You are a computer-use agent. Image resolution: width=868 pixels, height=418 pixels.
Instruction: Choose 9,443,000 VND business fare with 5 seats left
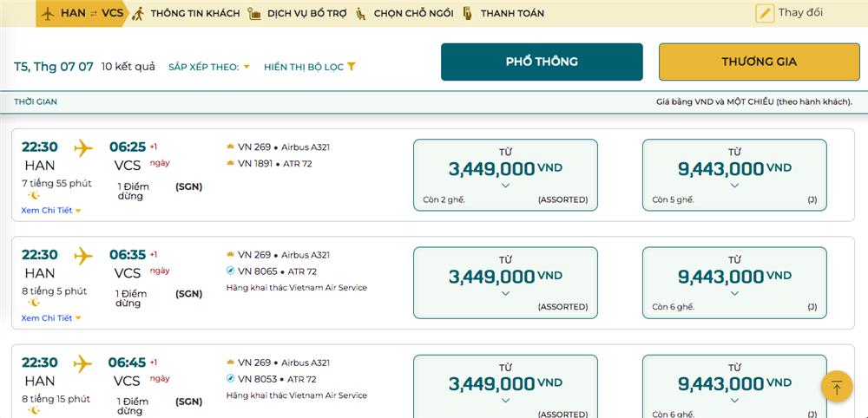(734, 174)
